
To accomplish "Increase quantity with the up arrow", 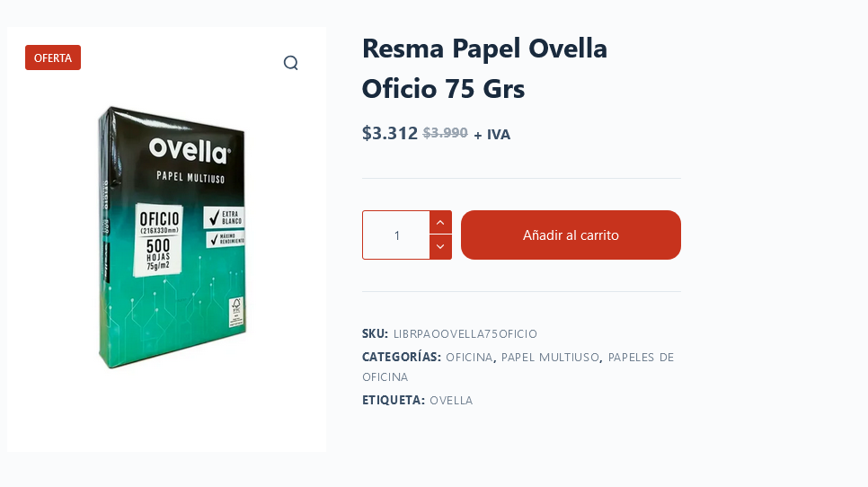I will pos(440,223).
